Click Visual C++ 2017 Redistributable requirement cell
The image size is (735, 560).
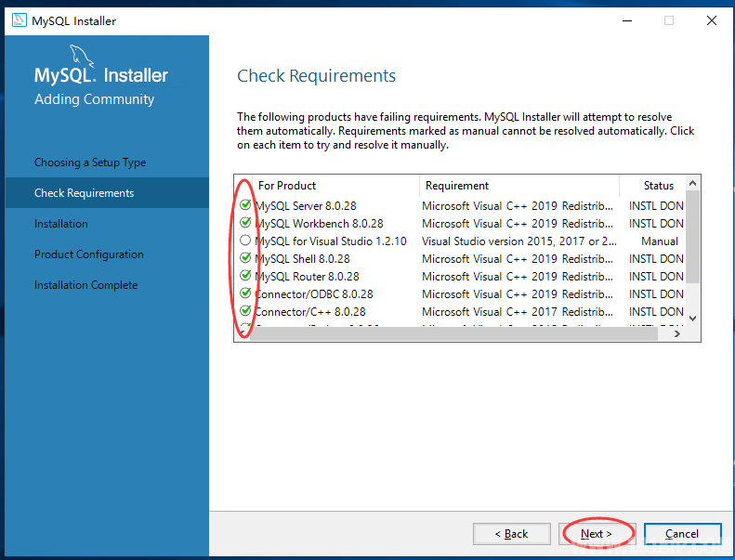pos(518,312)
